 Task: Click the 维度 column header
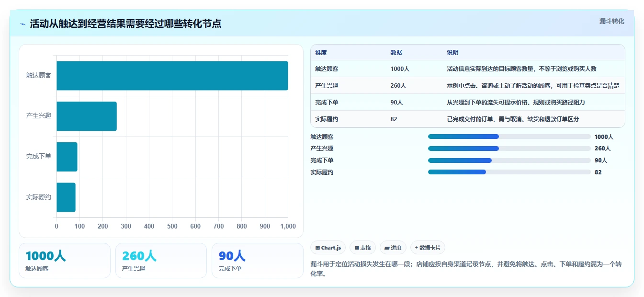(321, 53)
